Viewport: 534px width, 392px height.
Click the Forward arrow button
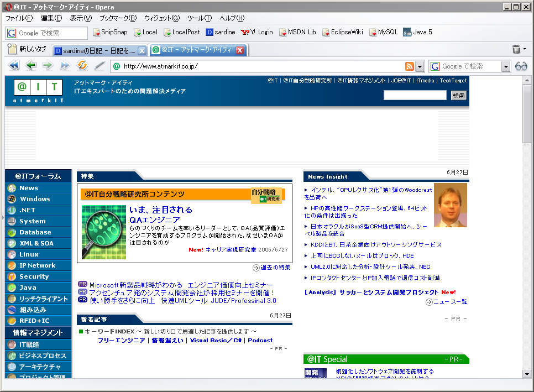tap(48, 65)
